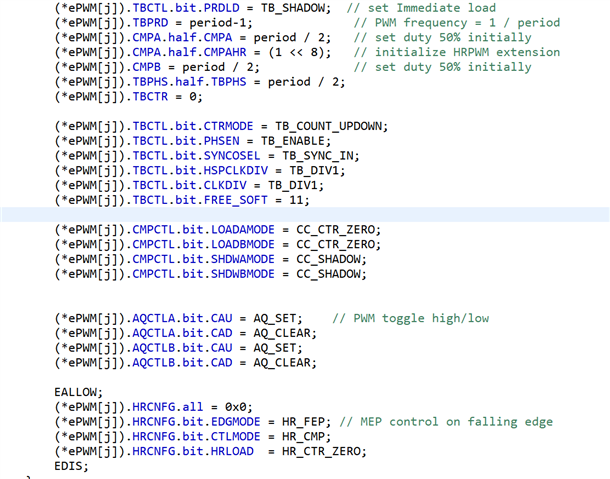The width and height of the screenshot is (610, 479).
Task: Click HR_FEP value
Action: pos(303,422)
